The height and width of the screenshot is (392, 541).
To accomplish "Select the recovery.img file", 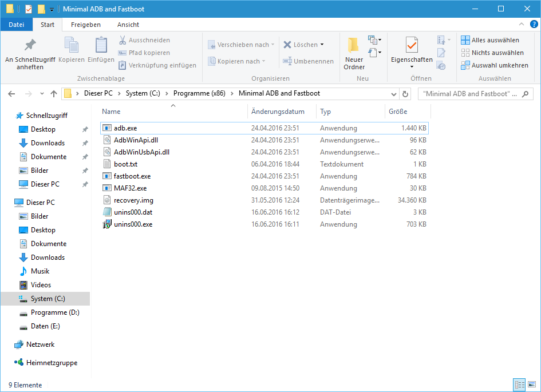I will [x=264, y=200].
